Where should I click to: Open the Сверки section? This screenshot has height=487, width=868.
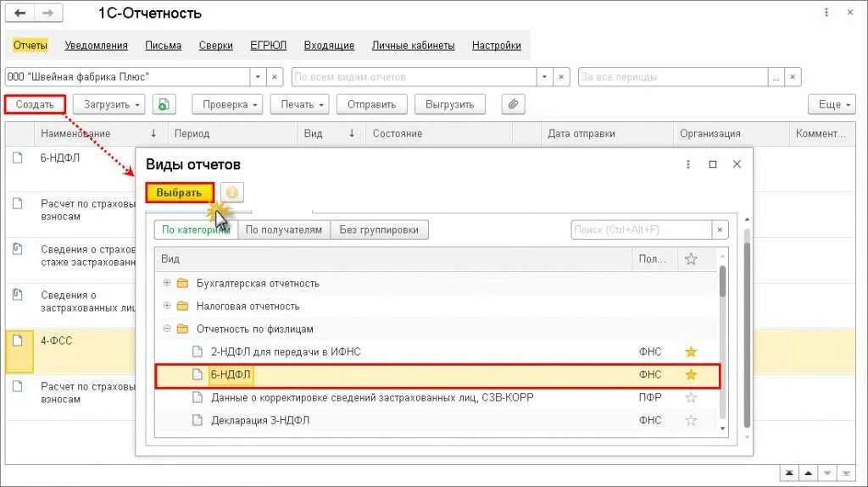[x=216, y=46]
